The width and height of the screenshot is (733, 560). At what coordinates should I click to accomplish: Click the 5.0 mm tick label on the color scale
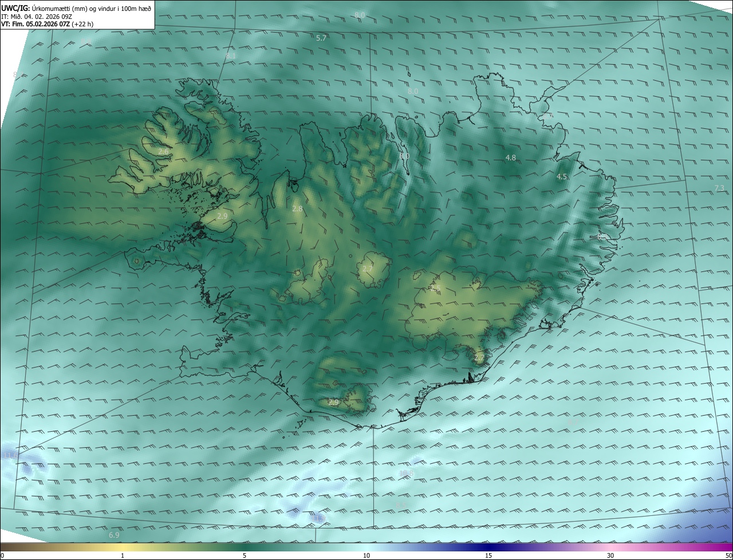pyautogui.click(x=245, y=555)
